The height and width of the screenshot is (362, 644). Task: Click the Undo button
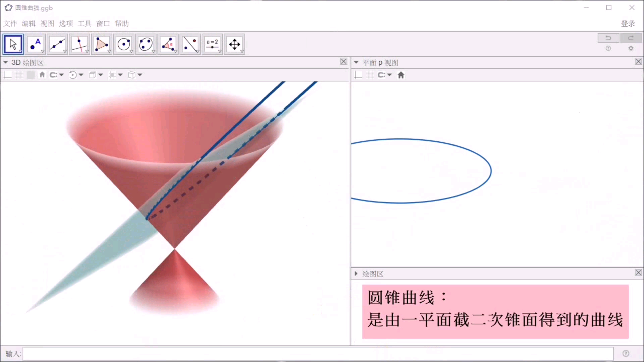click(x=608, y=38)
